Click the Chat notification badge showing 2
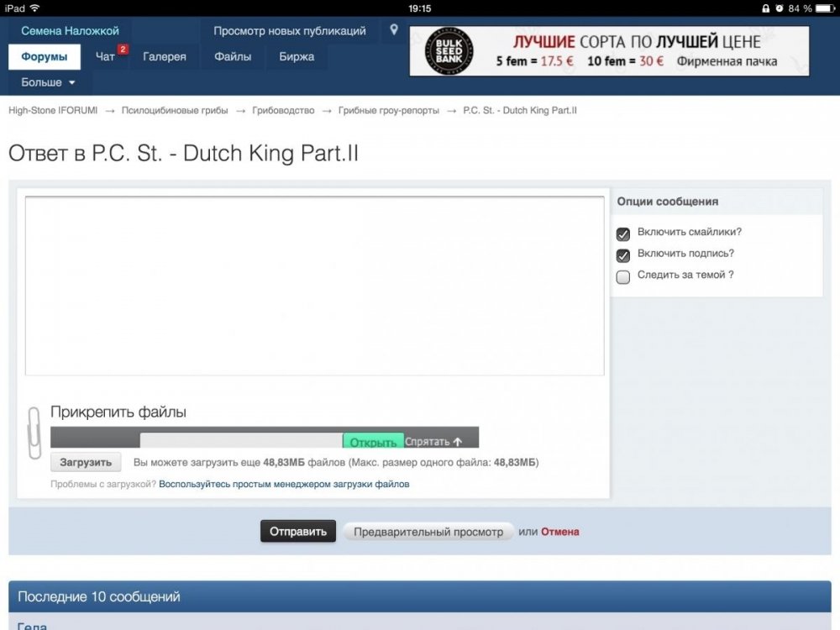The image size is (840, 630). (123, 50)
